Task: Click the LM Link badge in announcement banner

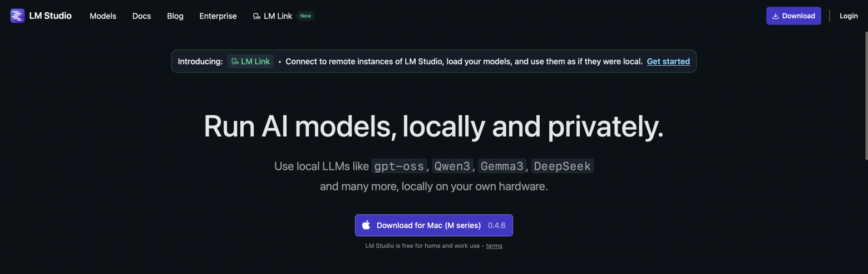Action: pyautogui.click(x=250, y=61)
